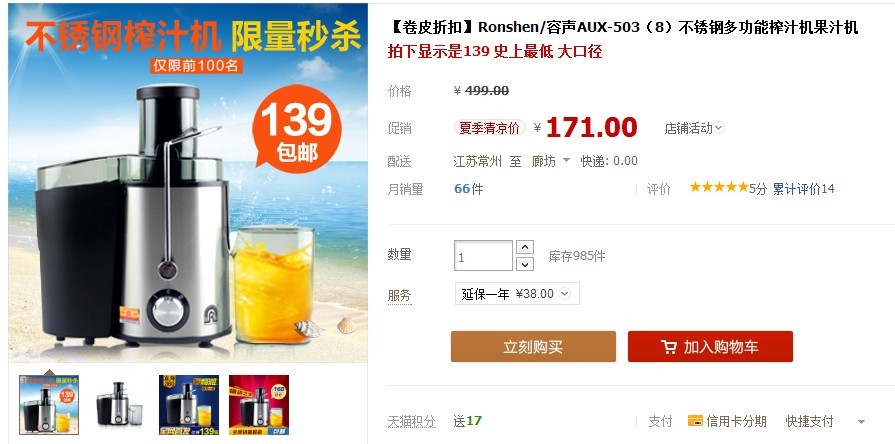Click the credit card installment icon
This screenshot has width=895, height=444.
pyautogui.click(x=695, y=421)
